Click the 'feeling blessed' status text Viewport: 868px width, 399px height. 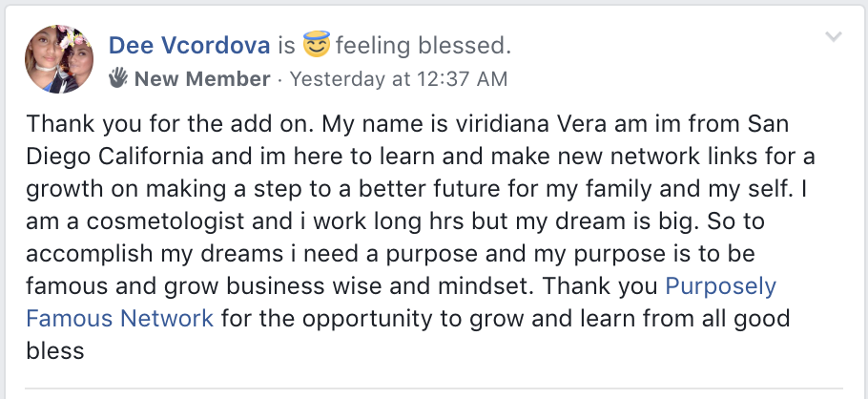(422, 46)
